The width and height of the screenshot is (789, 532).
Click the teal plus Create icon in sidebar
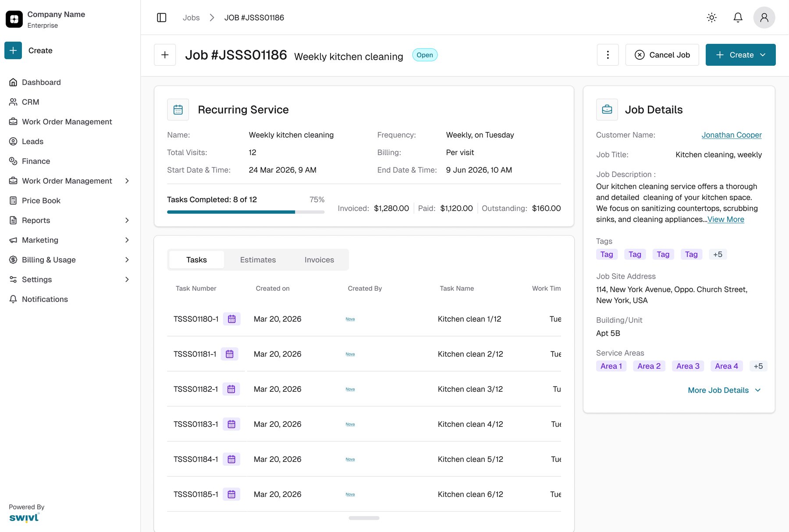tap(13, 50)
